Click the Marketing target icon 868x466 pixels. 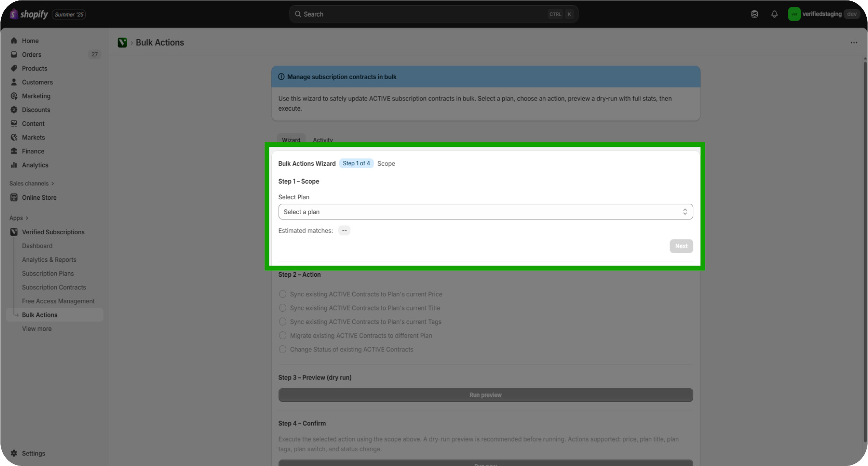pyautogui.click(x=14, y=96)
